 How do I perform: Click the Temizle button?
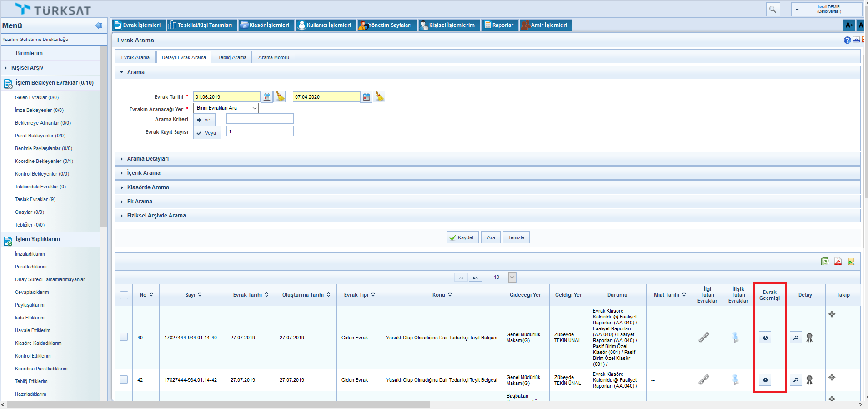(516, 237)
